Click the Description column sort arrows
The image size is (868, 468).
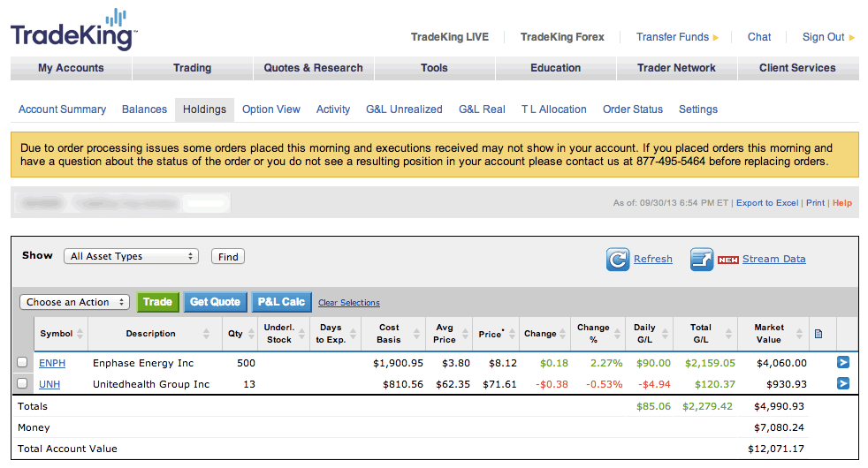(206, 334)
